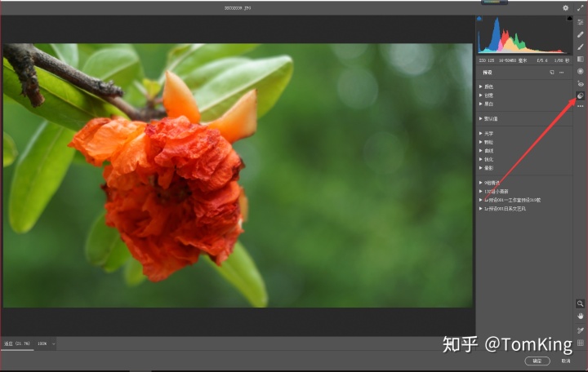
Task: Click the 1/80 秒 shutter speed value
Action: click(562, 60)
